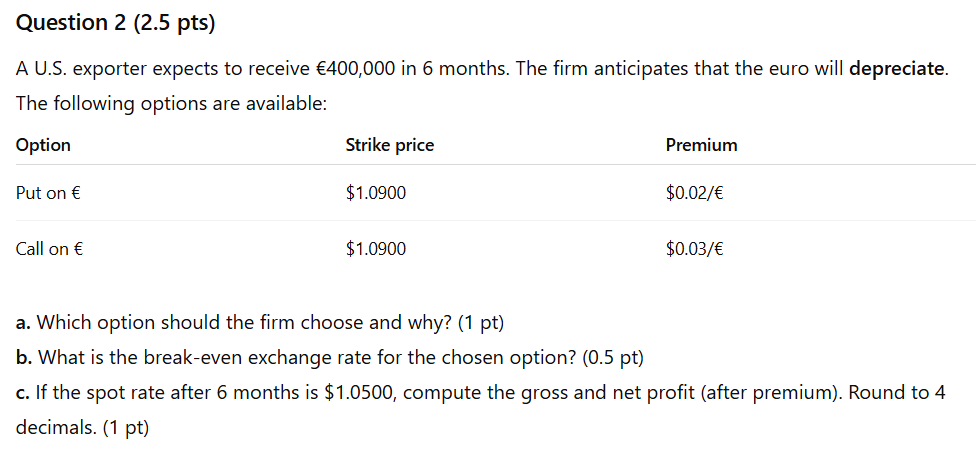Select the "Call on €" table cell
The width and height of the screenshot is (979, 461).
point(49,249)
